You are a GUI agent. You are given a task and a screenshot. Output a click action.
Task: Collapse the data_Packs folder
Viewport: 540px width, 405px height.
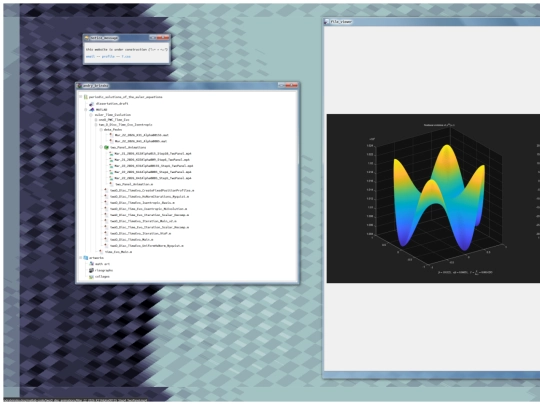pyautogui.click(x=101, y=130)
